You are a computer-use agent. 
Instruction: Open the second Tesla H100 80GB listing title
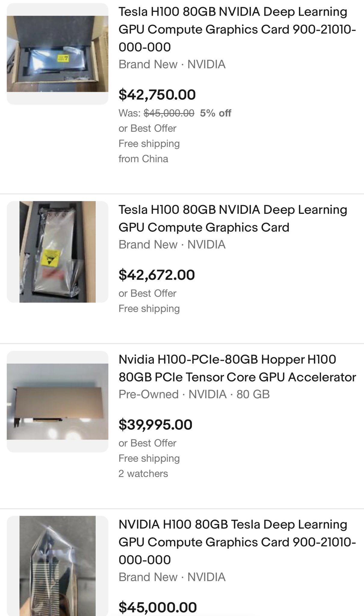(x=233, y=218)
